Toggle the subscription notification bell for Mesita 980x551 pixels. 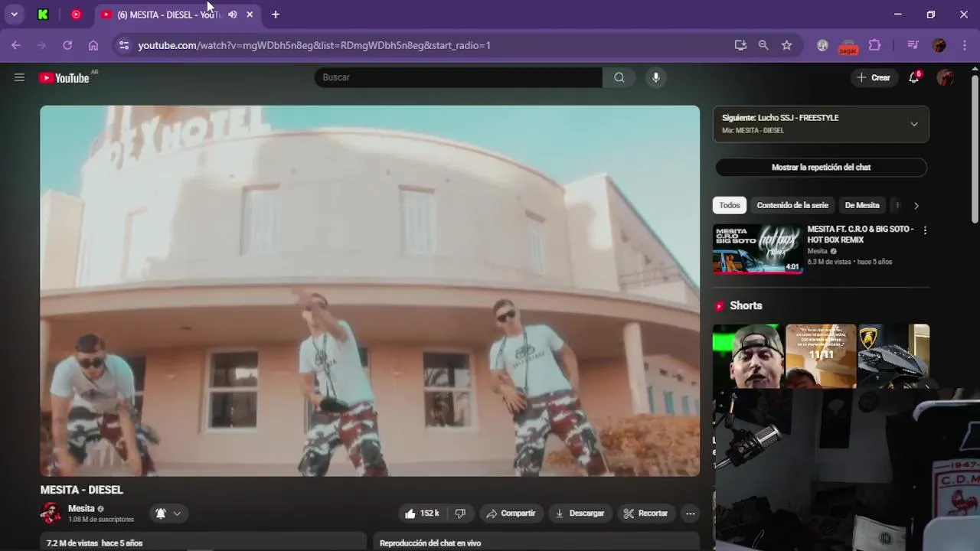click(x=161, y=514)
